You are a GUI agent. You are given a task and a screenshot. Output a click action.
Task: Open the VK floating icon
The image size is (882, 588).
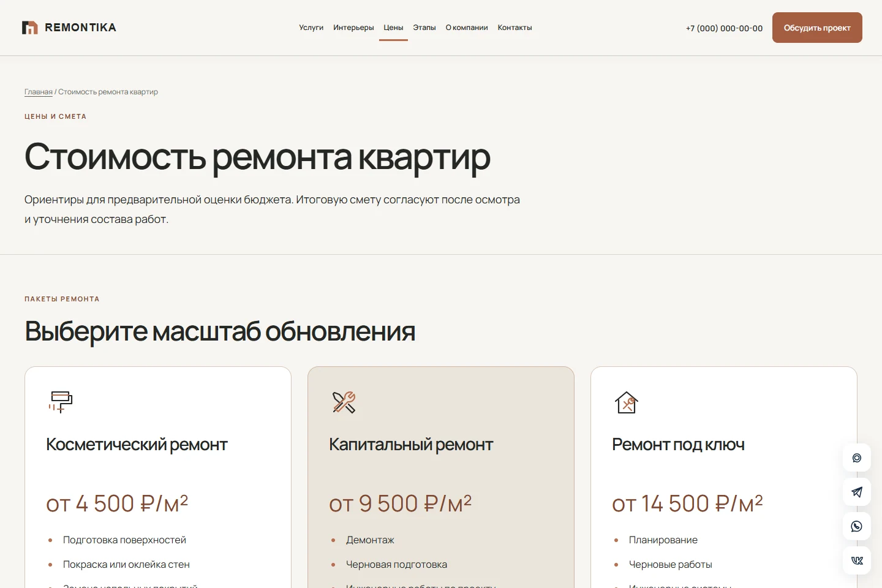(x=857, y=560)
